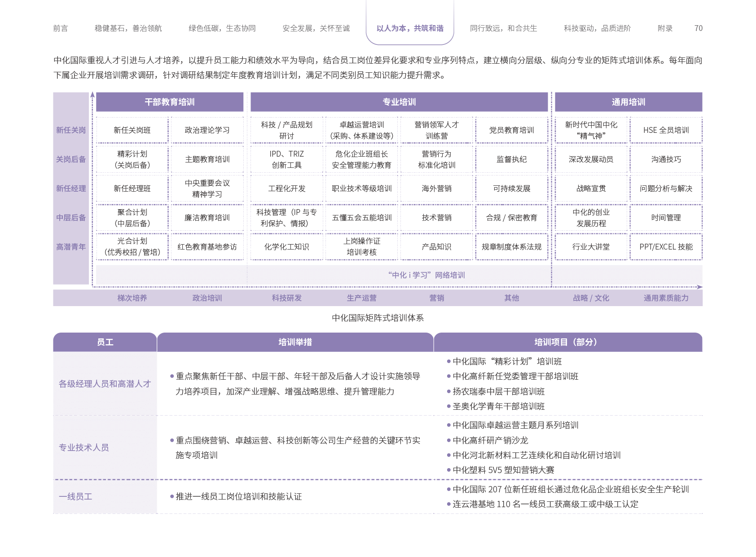Click the 专业培训 header bar

(x=399, y=102)
